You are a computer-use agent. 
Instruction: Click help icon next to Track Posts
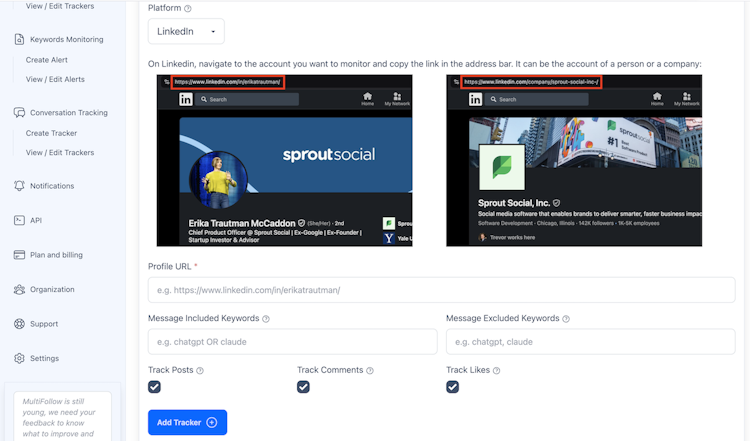coord(200,370)
